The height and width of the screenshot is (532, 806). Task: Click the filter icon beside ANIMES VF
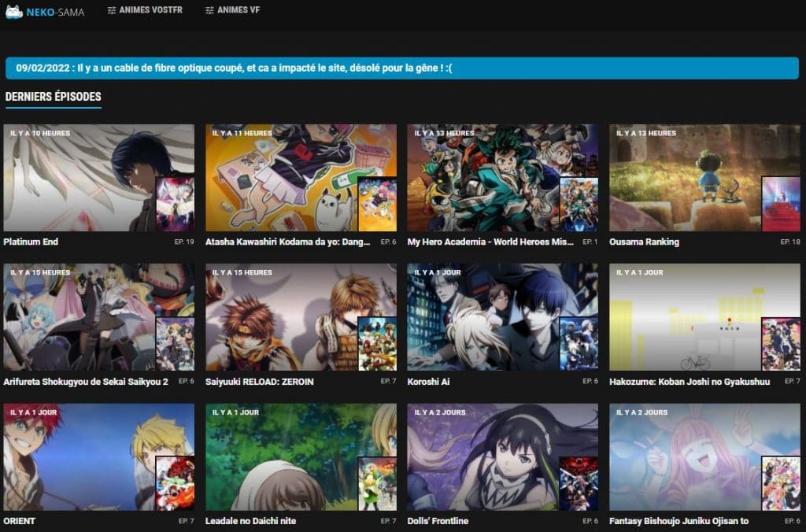(x=209, y=10)
